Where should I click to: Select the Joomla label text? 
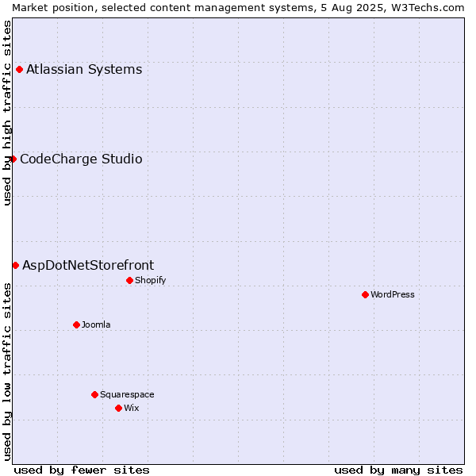[96, 324]
